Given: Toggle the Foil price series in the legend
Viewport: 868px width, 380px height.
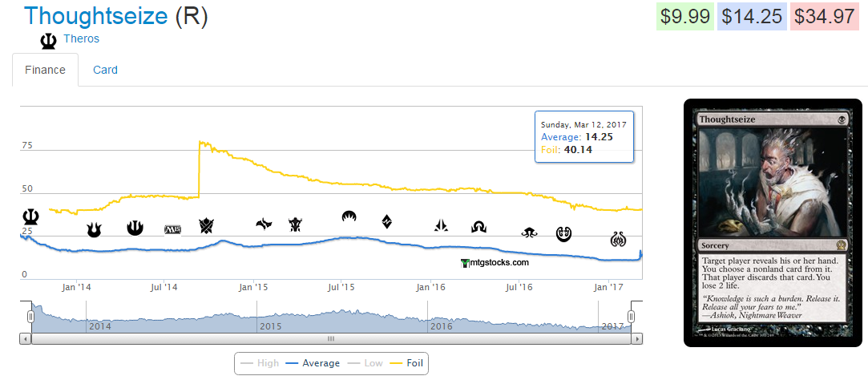Looking at the screenshot, I should 407,363.
